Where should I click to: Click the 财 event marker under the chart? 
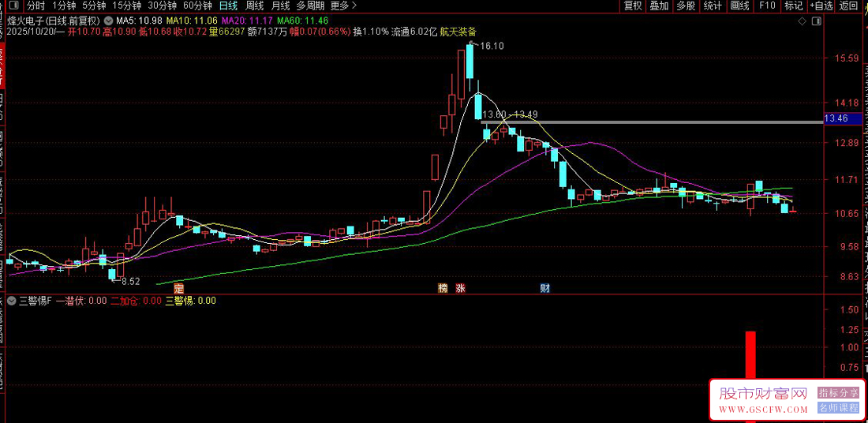point(544,288)
